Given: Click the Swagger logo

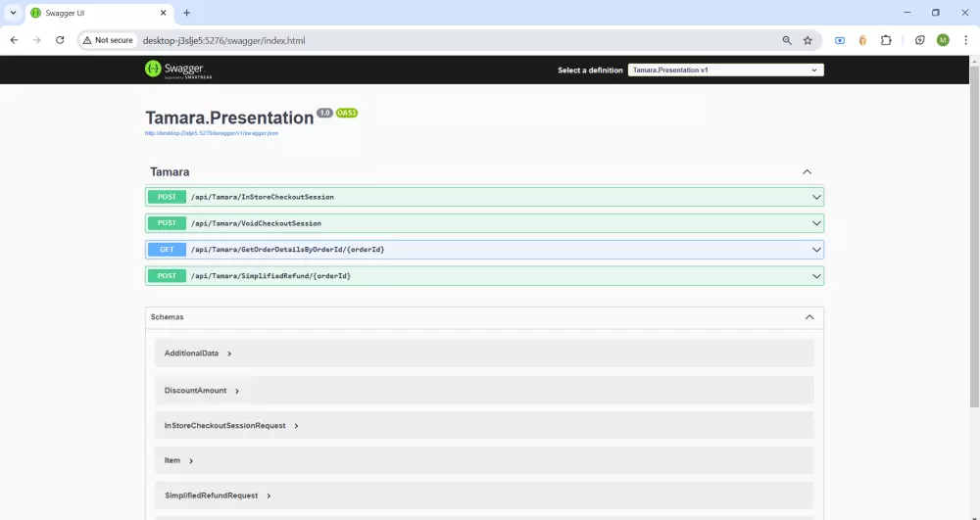Looking at the screenshot, I should (x=178, y=70).
